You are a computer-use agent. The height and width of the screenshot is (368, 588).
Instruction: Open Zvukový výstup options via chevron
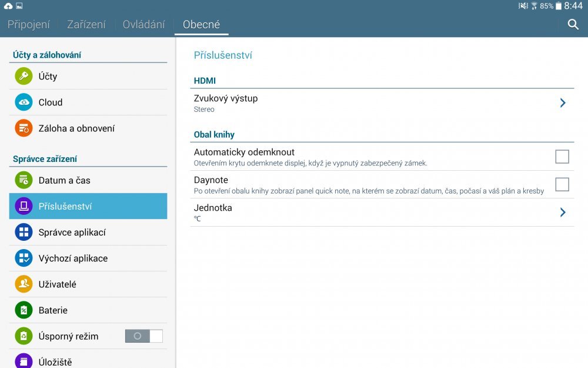point(563,103)
